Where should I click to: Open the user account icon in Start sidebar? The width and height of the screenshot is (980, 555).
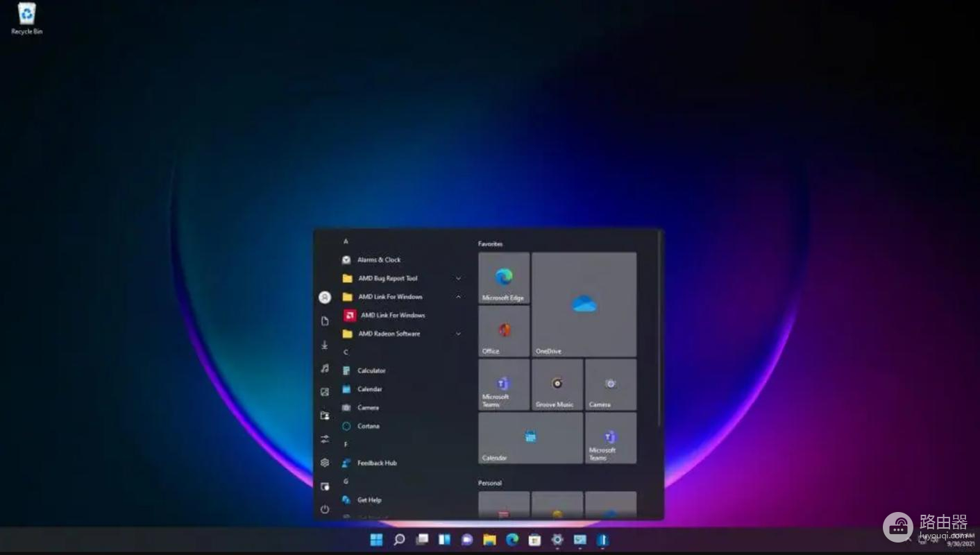(x=324, y=297)
